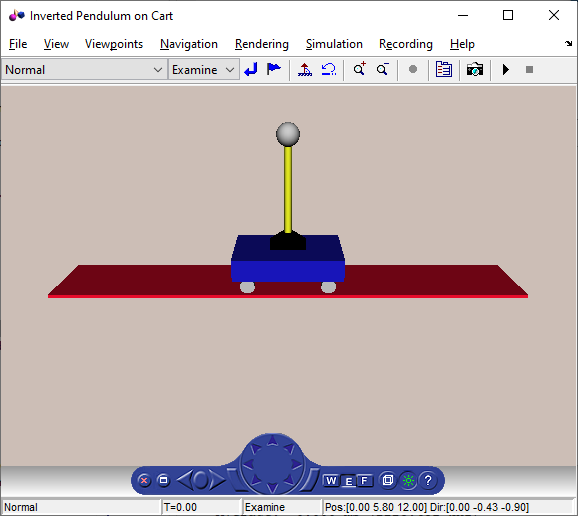578x516 pixels.
Task: Open the Simulation menu
Action: pyautogui.click(x=334, y=44)
